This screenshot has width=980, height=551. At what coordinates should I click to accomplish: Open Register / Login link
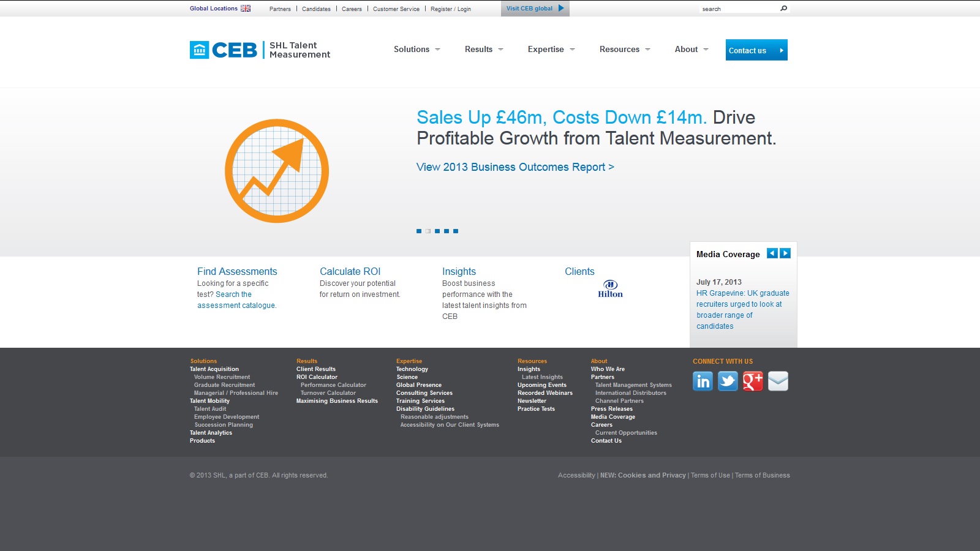tap(451, 9)
